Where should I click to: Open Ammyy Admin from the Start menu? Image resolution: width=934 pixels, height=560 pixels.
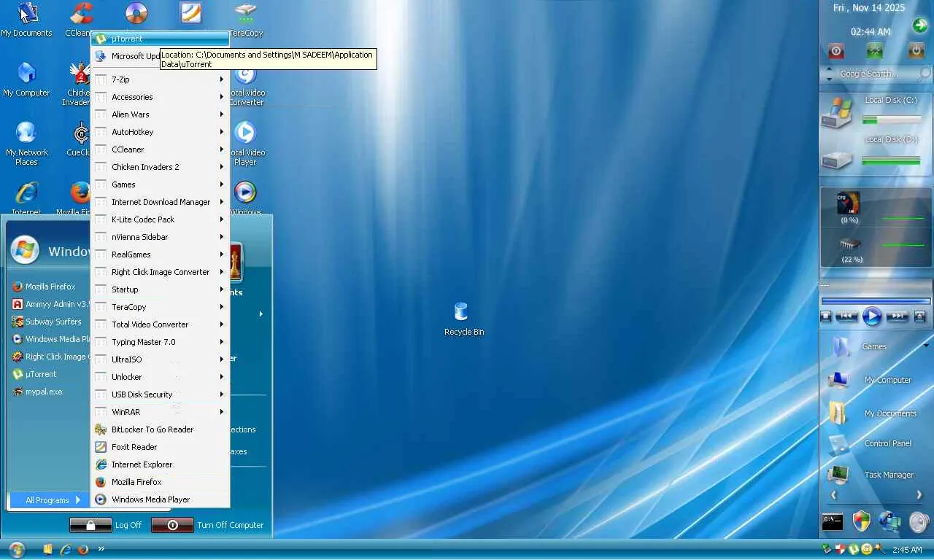(x=49, y=304)
